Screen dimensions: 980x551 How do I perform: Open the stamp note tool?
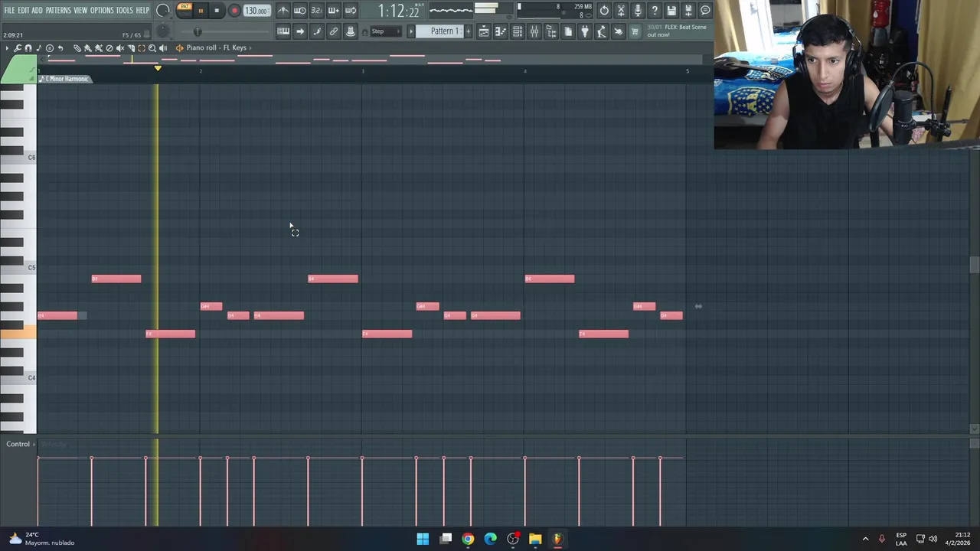coord(39,48)
